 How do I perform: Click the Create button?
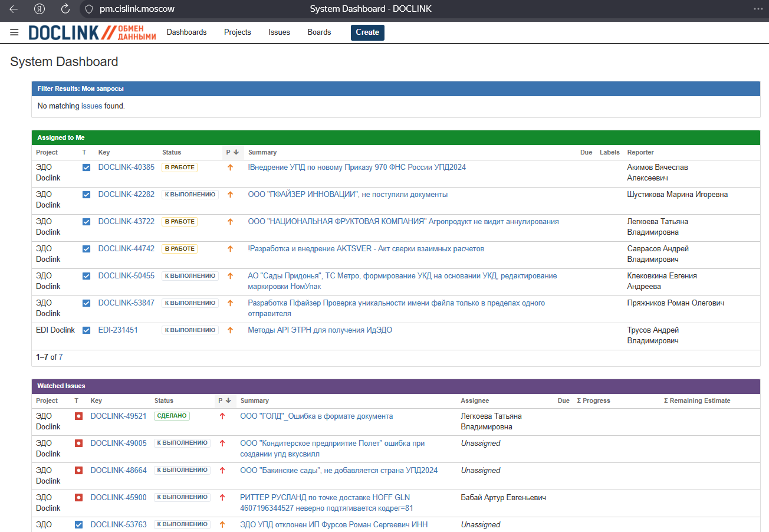pos(367,32)
